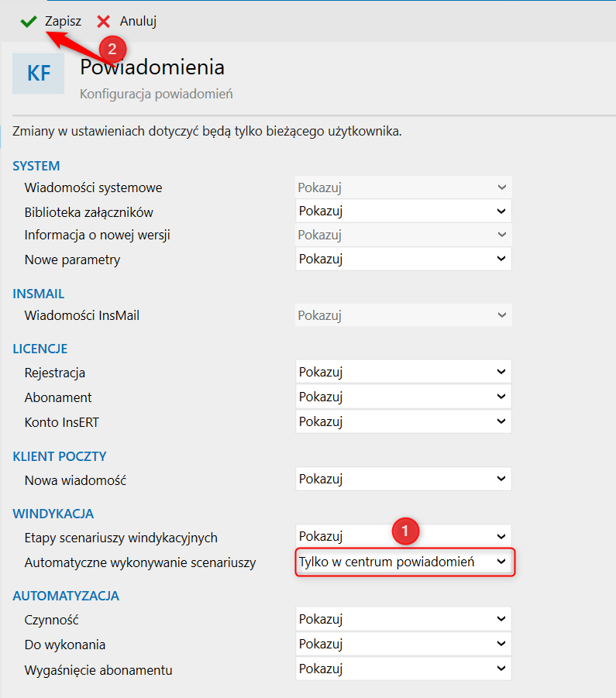
Task: Click the red X Anuluj icon
Action: coord(104,22)
